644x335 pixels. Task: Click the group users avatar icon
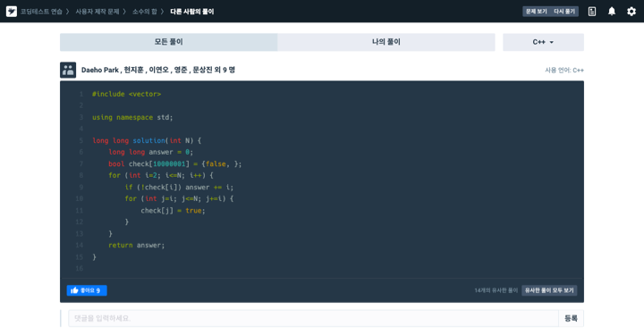68,70
